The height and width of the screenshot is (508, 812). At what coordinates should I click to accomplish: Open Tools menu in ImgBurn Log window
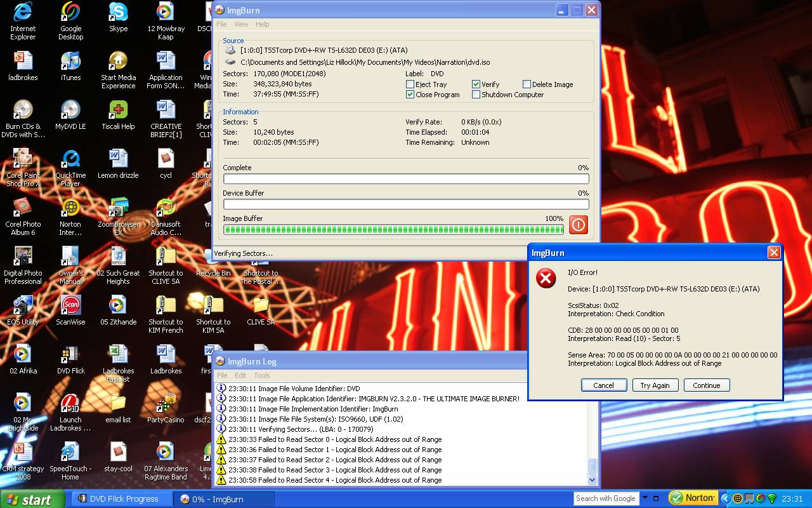[262, 375]
